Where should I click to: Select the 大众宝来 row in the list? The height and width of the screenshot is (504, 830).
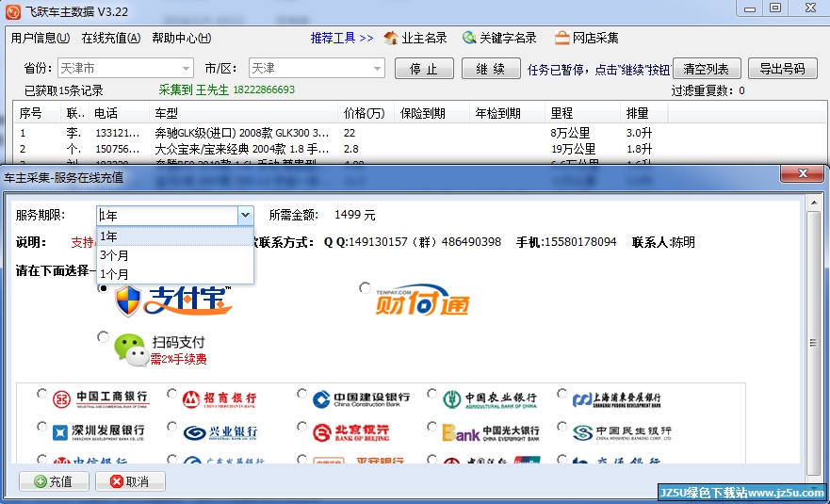pos(420,149)
